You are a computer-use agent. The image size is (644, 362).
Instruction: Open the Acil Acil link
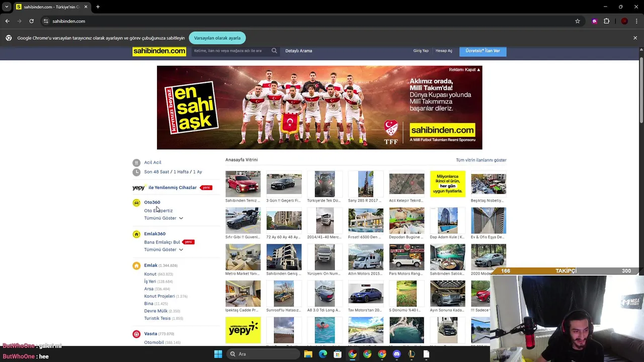tap(152, 162)
